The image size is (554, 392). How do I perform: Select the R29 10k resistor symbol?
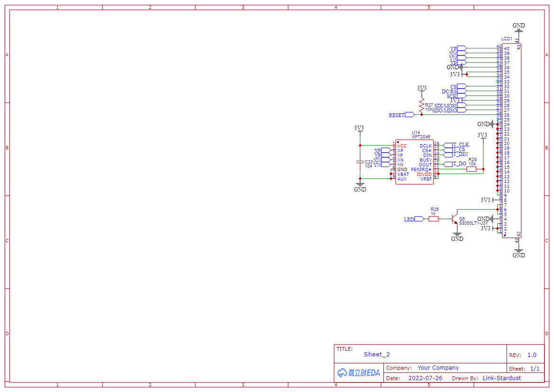[472, 169]
